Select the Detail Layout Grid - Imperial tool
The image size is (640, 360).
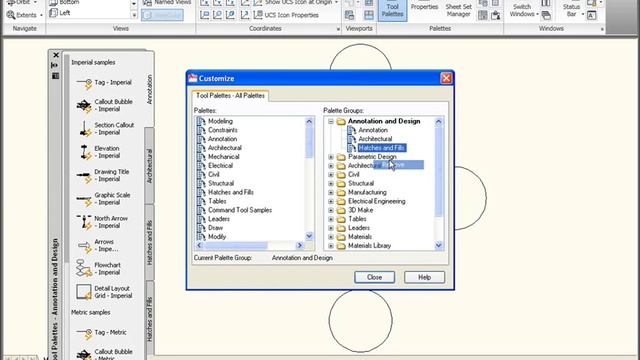point(104,291)
